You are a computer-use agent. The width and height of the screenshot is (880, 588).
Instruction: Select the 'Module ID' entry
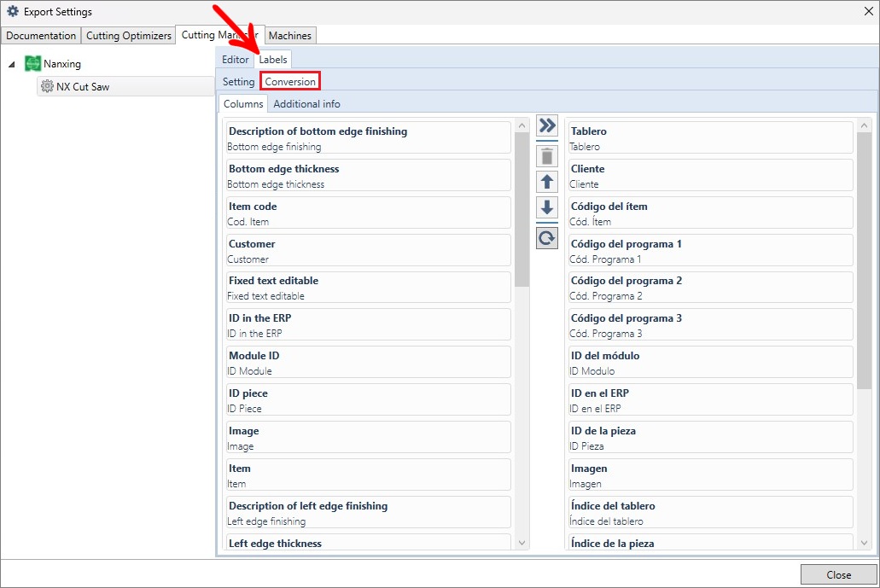tap(369, 362)
